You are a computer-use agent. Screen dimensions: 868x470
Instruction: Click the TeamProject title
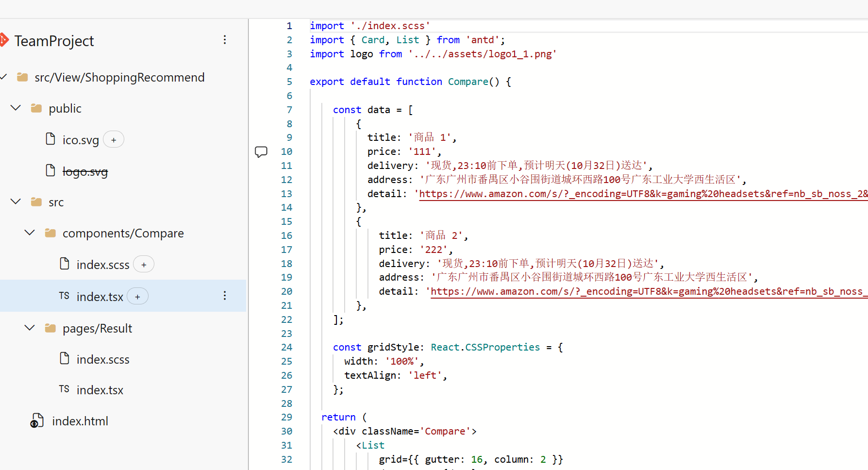click(x=54, y=41)
